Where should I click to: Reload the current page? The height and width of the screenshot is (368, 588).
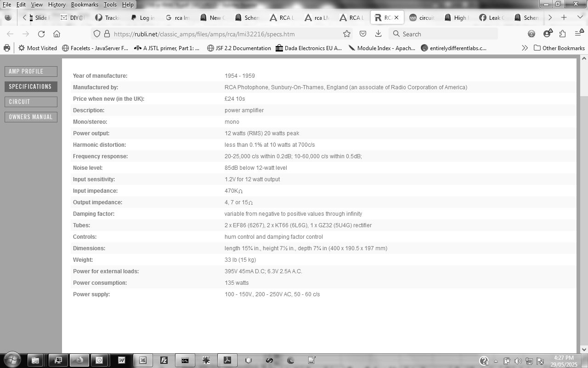tap(41, 34)
